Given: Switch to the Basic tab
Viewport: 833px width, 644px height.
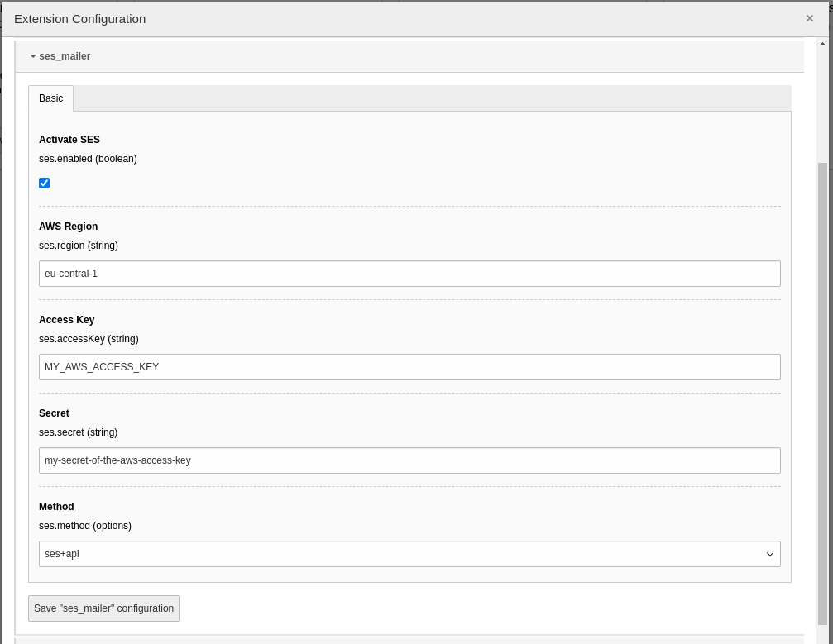Looking at the screenshot, I should coord(51,98).
